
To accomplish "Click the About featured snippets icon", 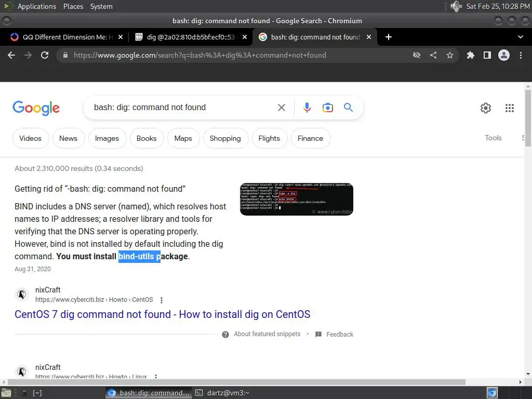I will [225, 335].
